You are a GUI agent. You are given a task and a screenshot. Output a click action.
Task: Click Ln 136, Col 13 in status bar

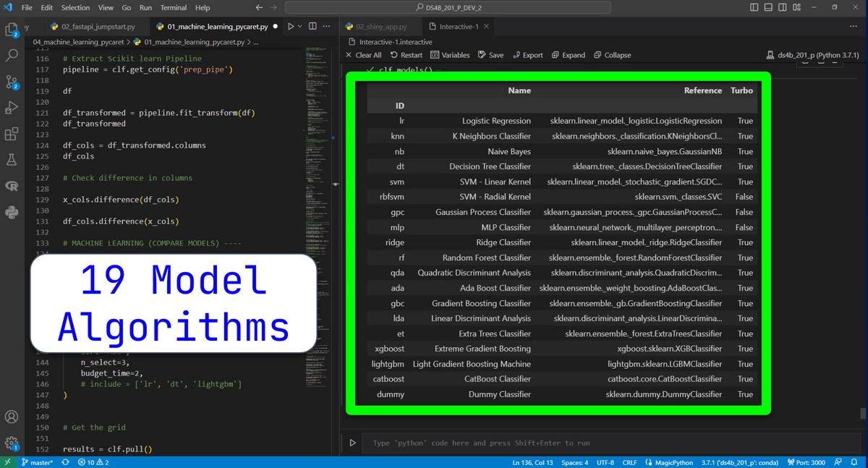pos(532,462)
